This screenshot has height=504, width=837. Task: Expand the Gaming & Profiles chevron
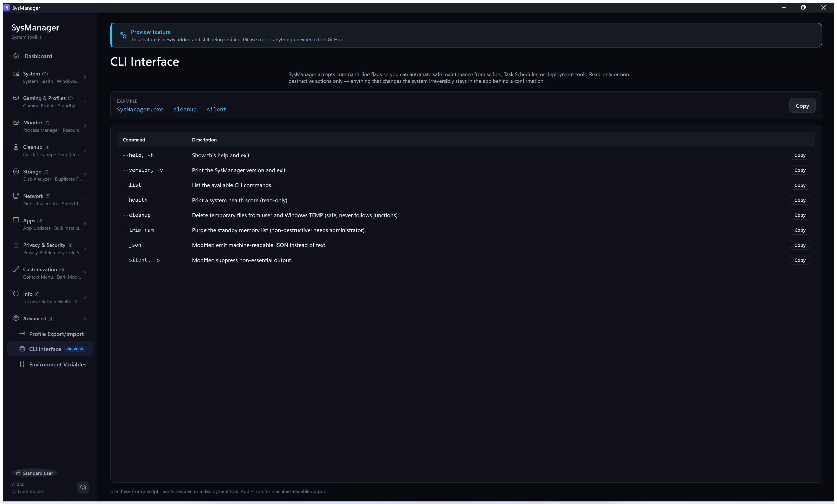85,101
